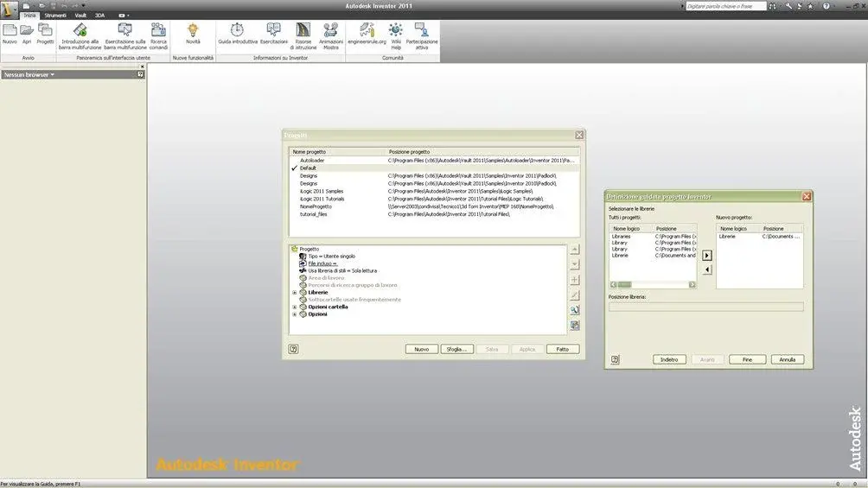Click help icon in project wizard dialog
The image size is (868, 488).
(615, 359)
